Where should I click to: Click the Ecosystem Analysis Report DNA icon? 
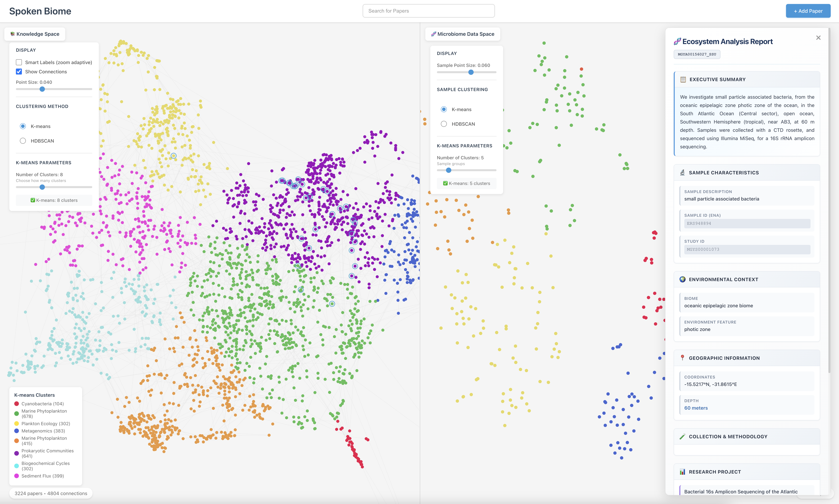[x=677, y=41]
